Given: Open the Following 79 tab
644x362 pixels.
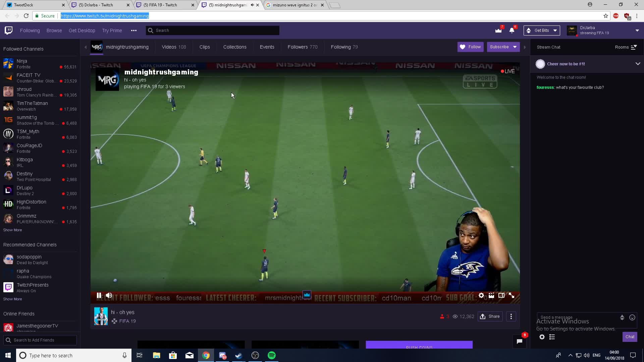Looking at the screenshot, I should point(344,47).
